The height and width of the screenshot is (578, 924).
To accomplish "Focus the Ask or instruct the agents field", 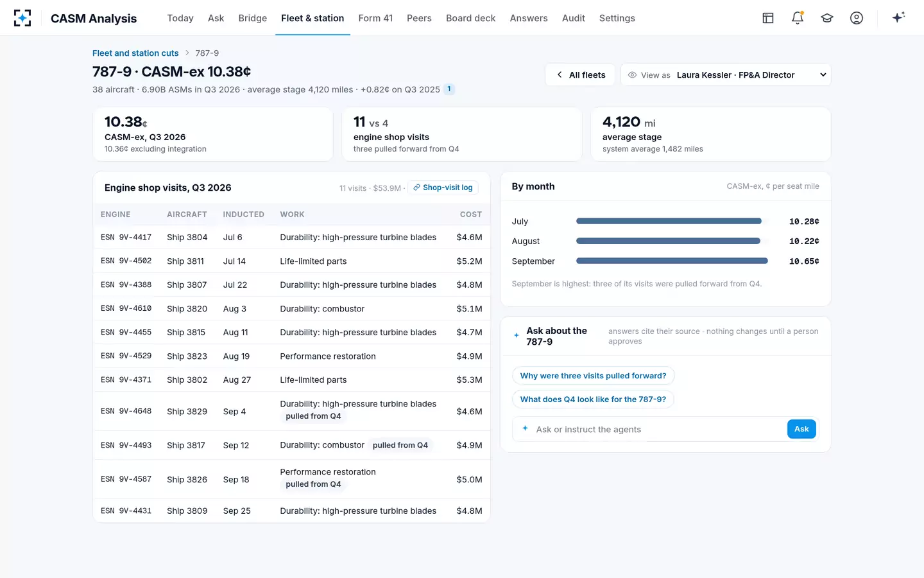I will tap(660, 429).
